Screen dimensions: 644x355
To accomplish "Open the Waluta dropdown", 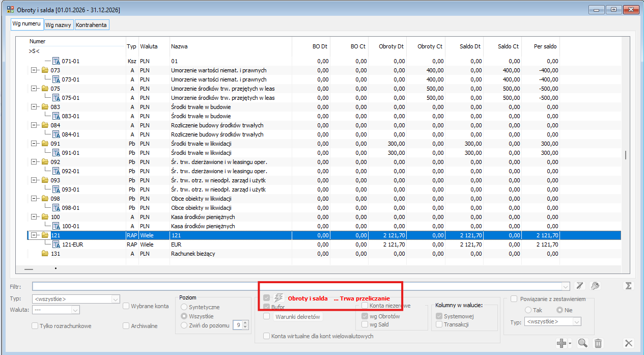I will click(x=76, y=310).
